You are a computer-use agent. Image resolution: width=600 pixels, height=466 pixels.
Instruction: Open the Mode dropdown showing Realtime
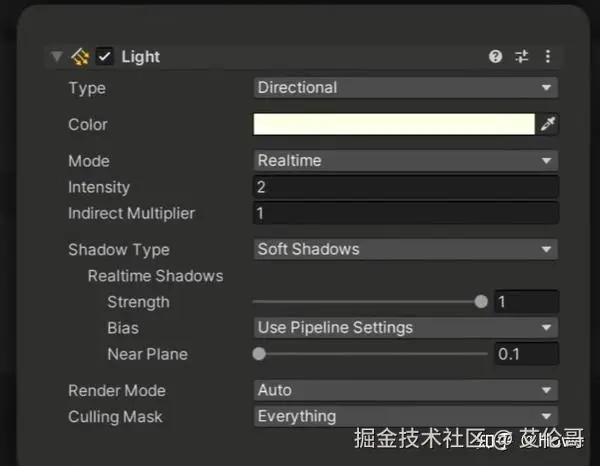(x=405, y=161)
